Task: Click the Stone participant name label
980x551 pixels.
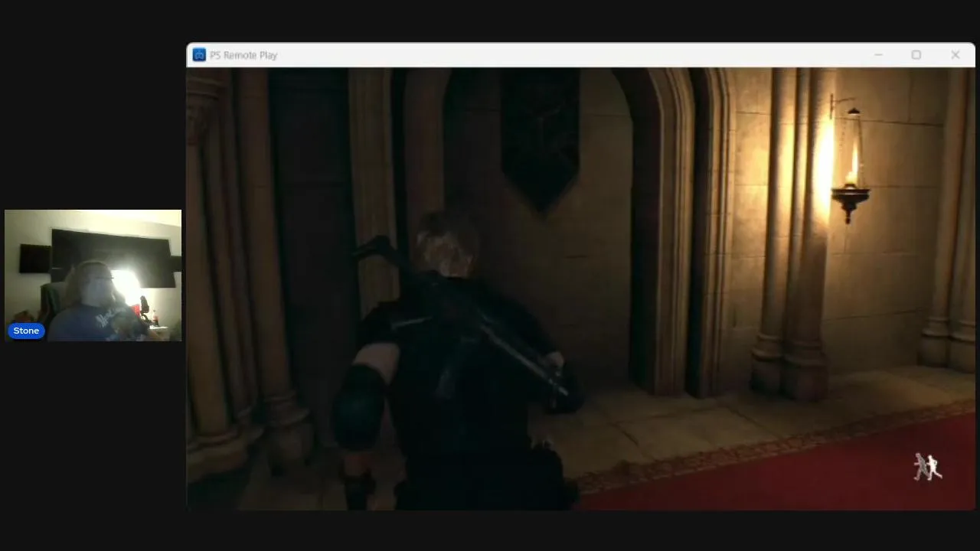Action: point(26,331)
